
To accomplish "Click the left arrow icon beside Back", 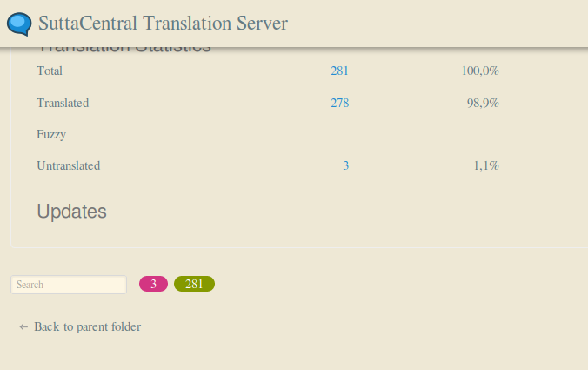I will tap(23, 327).
